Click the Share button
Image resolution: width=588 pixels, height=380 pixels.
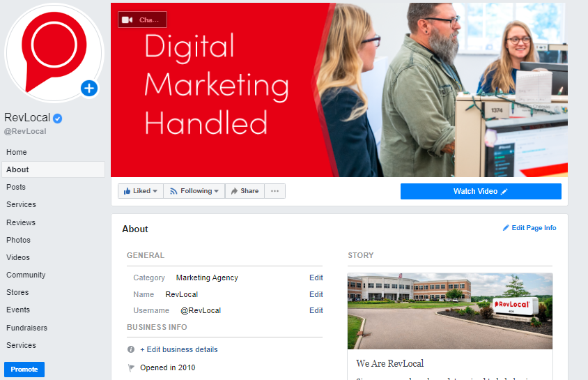(x=245, y=191)
